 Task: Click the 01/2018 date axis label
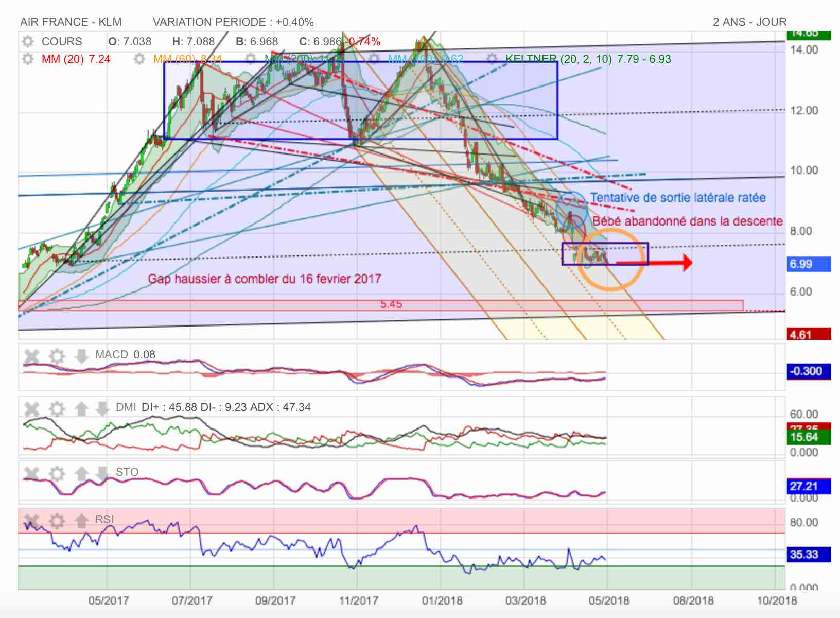pos(442,600)
